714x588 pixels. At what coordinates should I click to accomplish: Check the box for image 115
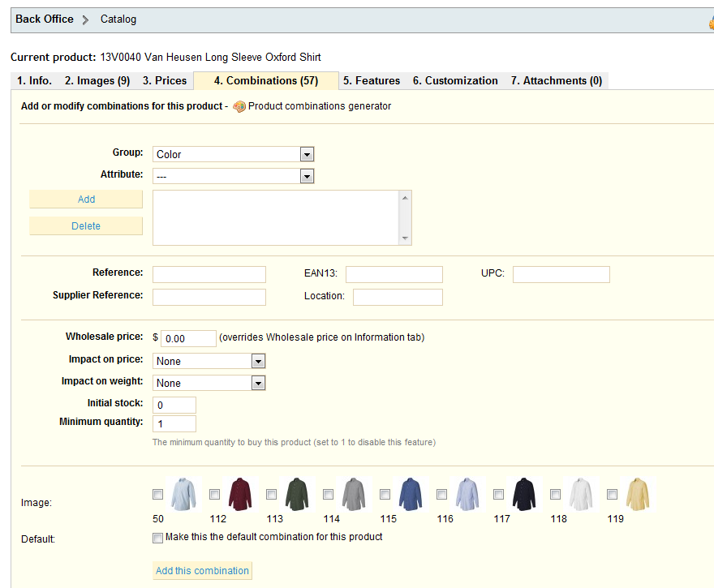coord(385,494)
